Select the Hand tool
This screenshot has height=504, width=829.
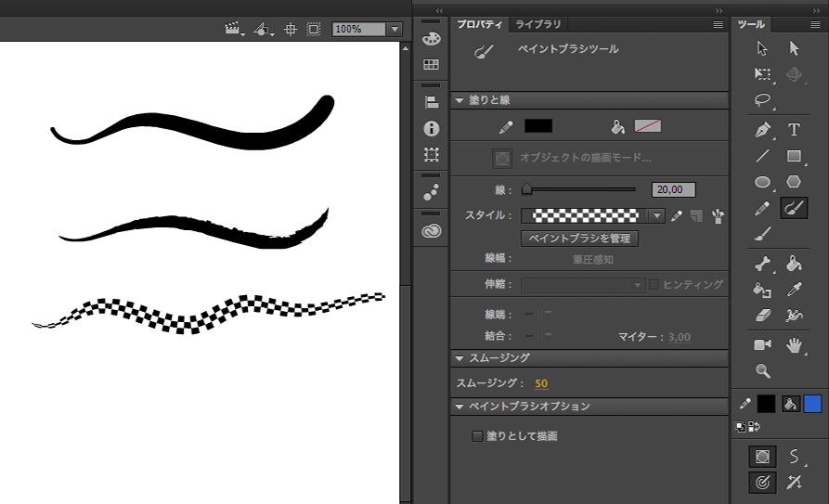[794, 345]
